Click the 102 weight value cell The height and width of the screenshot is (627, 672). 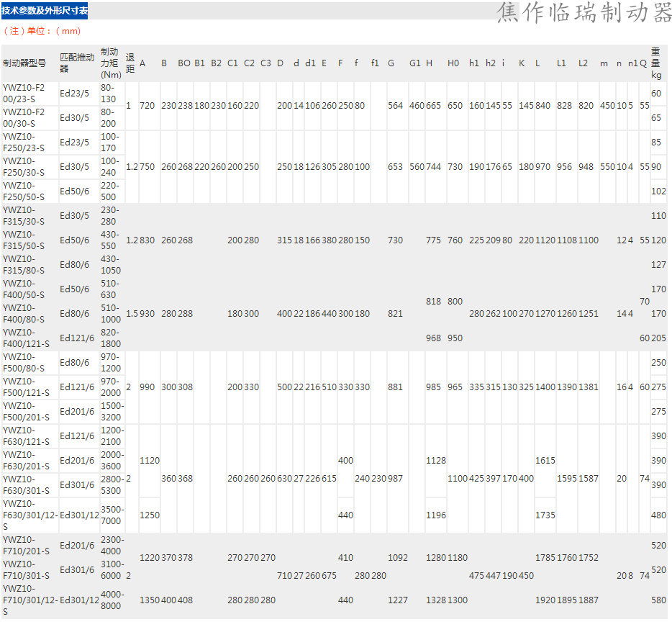tap(658, 191)
